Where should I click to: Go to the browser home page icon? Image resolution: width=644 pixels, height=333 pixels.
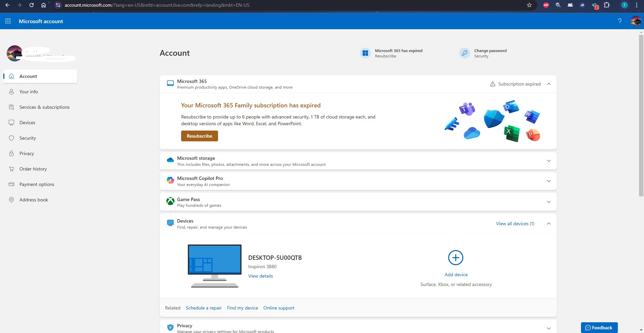point(44,5)
